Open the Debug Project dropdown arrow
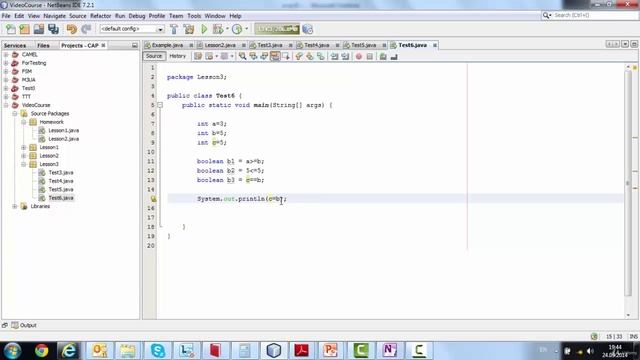The width and height of the screenshot is (640, 360). coord(227,29)
